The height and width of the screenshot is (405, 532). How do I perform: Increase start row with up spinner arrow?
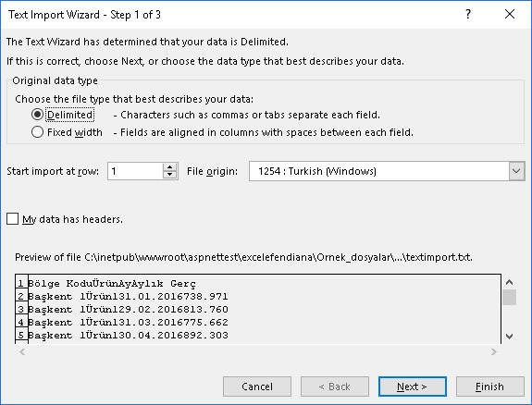(x=169, y=166)
